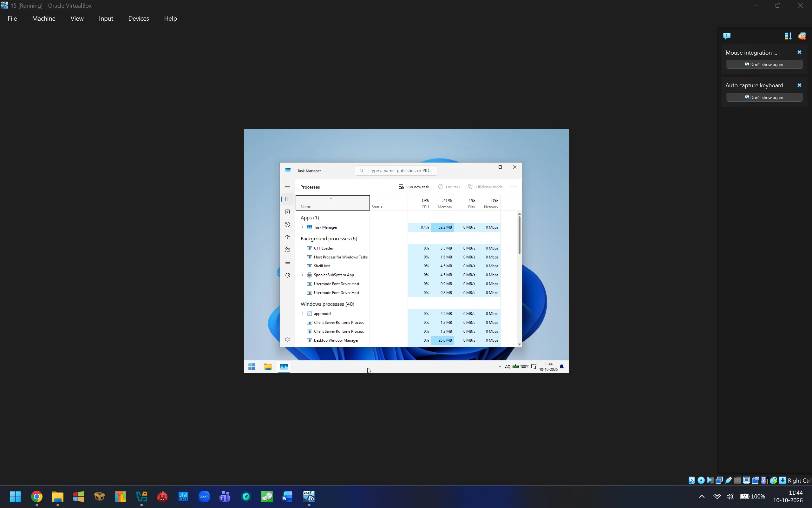Viewport: 812px width, 508px height.
Task: Click Task Manager search field
Action: pyautogui.click(x=396, y=170)
